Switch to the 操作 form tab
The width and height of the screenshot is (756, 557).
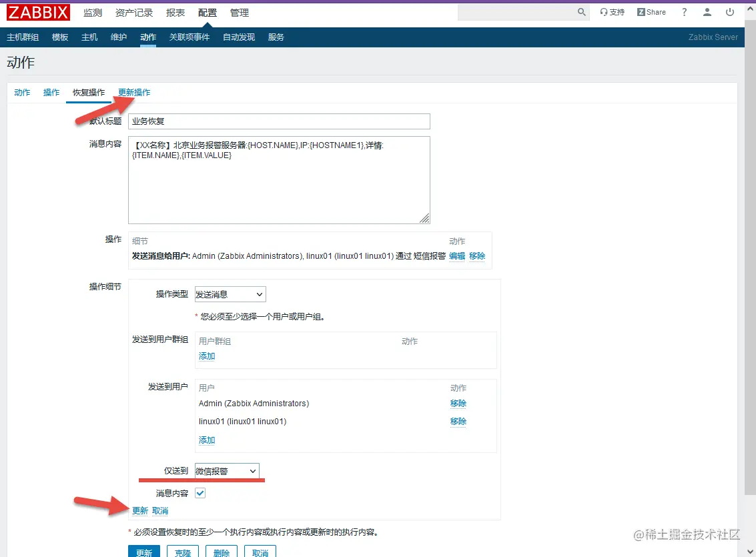(51, 93)
